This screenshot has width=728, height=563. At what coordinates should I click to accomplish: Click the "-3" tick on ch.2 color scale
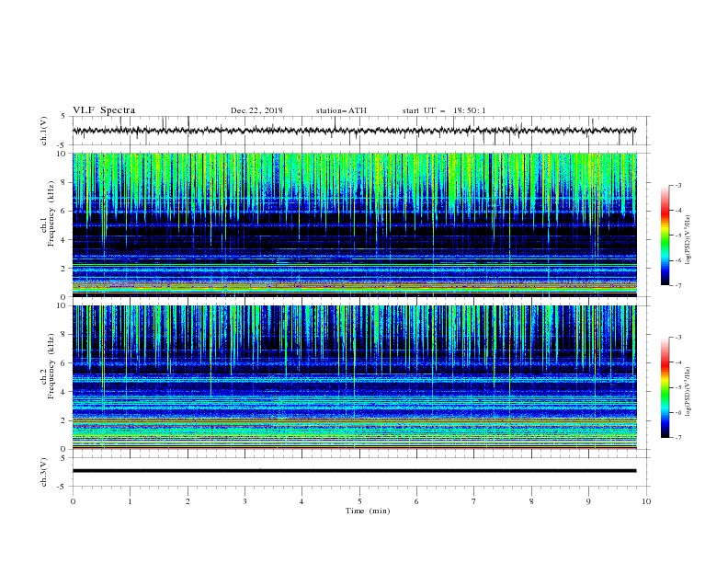[x=677, y=338]
